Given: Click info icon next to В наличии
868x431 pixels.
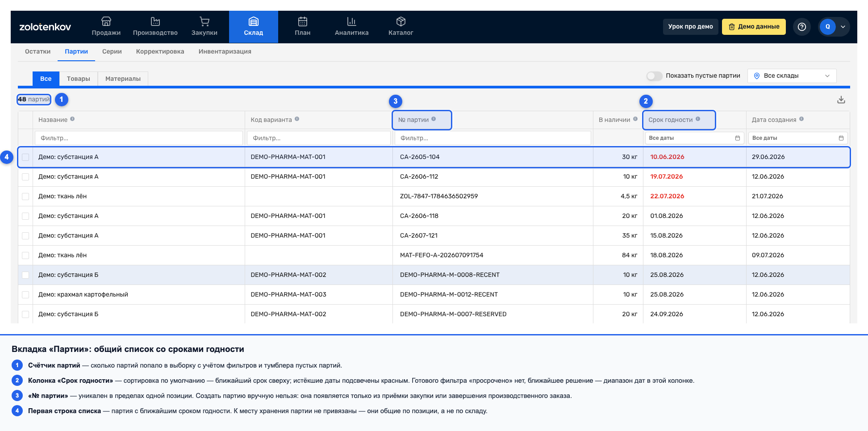Looking at the screenshot, I should [635, 119].
